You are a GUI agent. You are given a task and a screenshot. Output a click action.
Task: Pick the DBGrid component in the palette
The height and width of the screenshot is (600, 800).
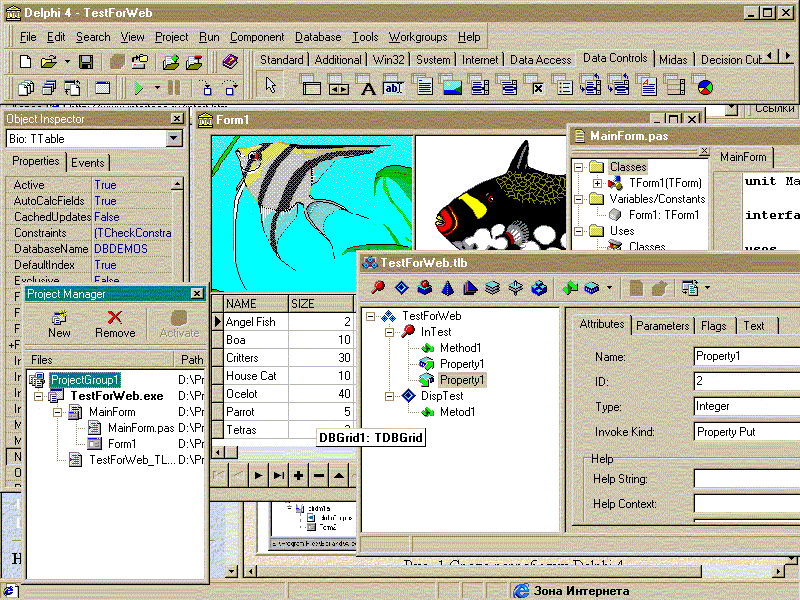click(x=311, y=86)
